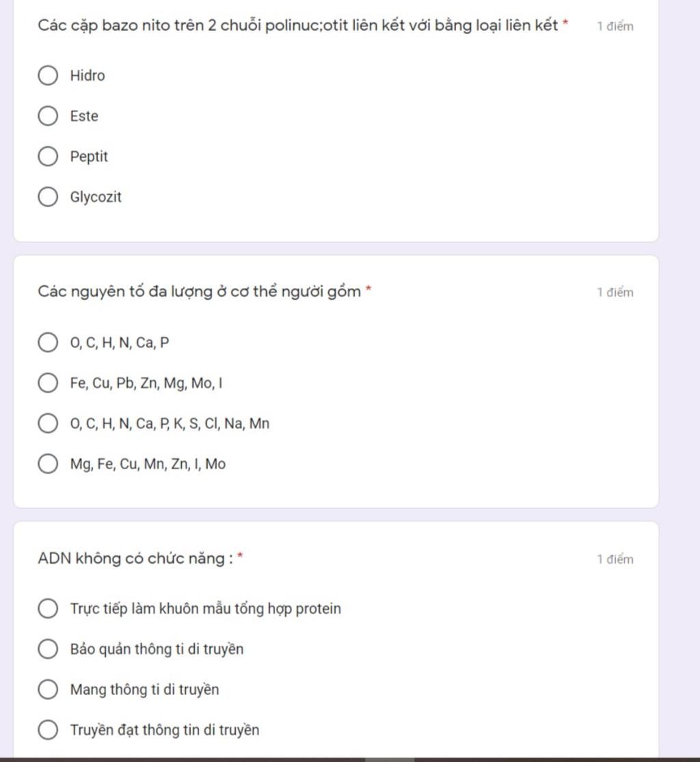Click 1 điểm label of ADN question
The height and width of the screenshot is (762, 700).
point(615,560)
